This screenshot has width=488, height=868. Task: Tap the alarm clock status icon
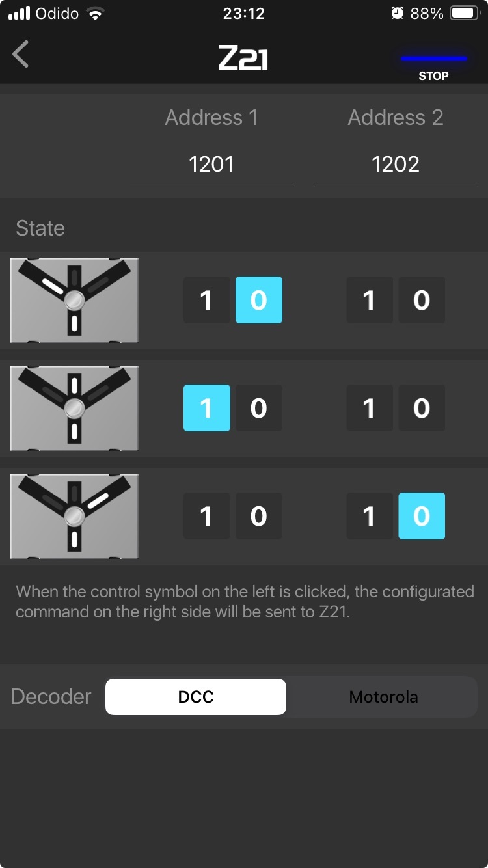tap(397, 13)
